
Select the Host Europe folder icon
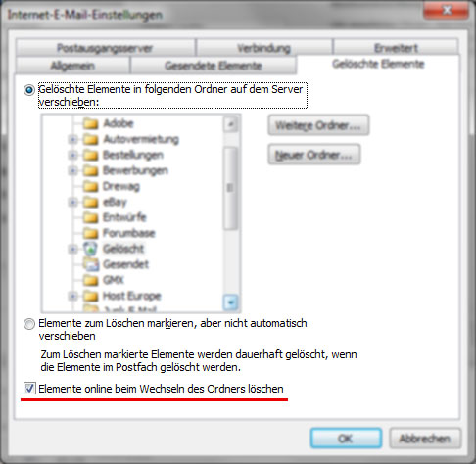[90, 296]
